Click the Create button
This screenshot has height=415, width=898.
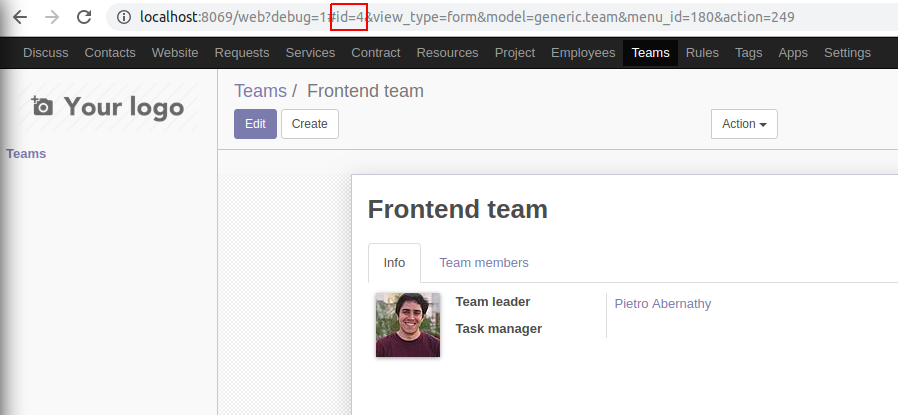click(x=309, y=124)
